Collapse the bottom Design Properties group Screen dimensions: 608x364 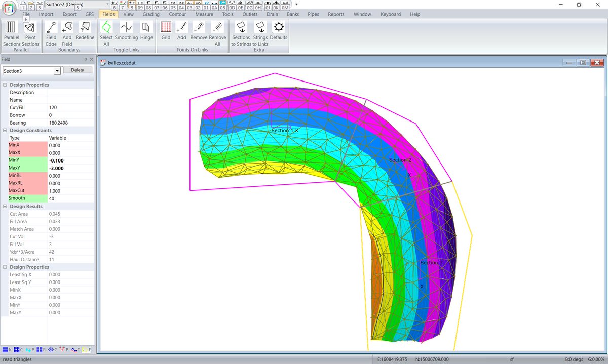tap(5, 267)
